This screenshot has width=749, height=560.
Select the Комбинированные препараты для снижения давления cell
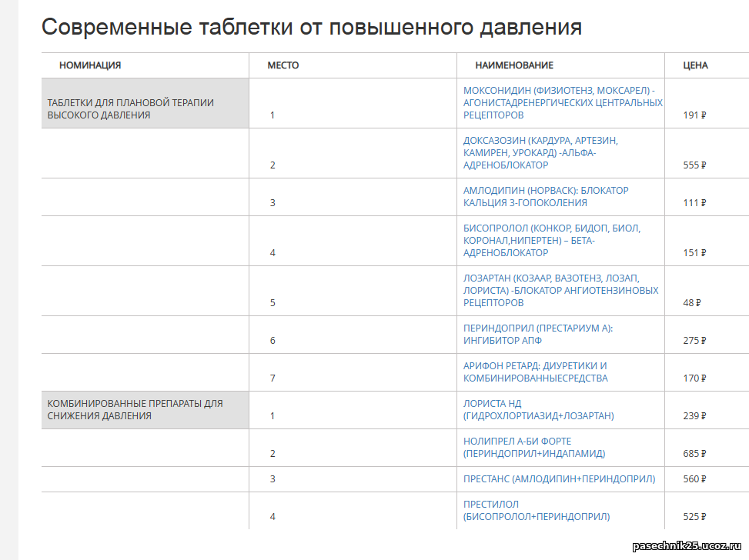(135, 409)
